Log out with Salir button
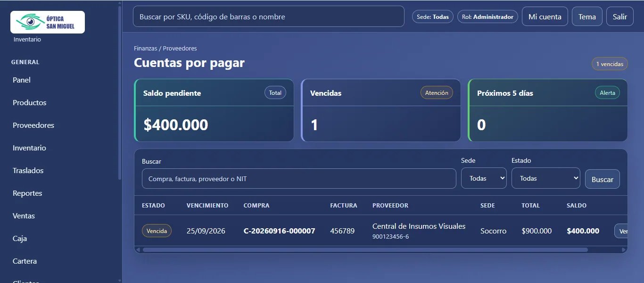This screenshot has height=283, width=644. [x=620, y=17]
